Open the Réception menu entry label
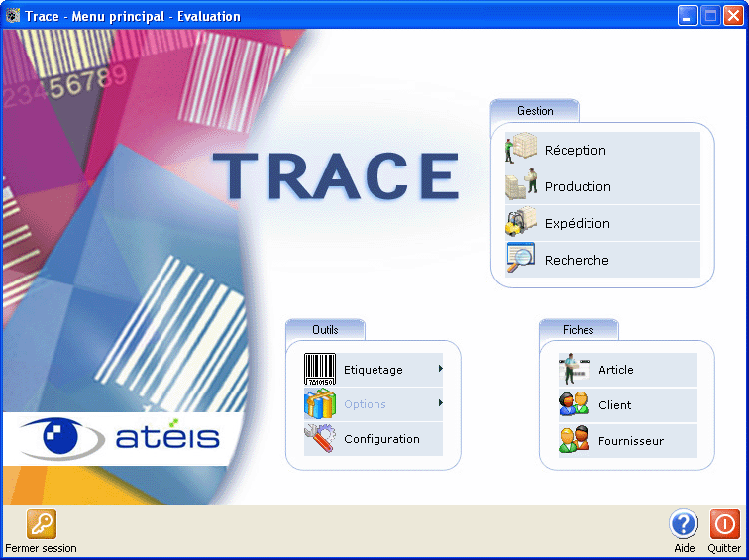The height and width of the screenshot is (560, 749). coord(575,150)
